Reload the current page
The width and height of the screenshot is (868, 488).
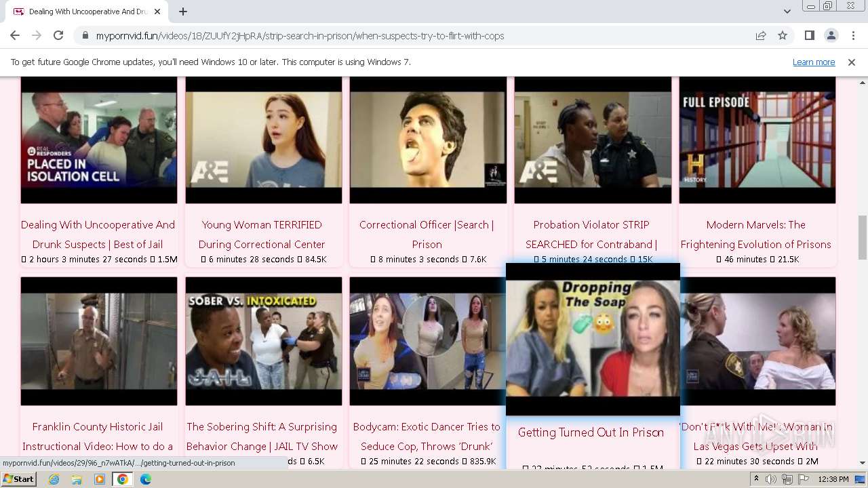click(x=58, y=35)
